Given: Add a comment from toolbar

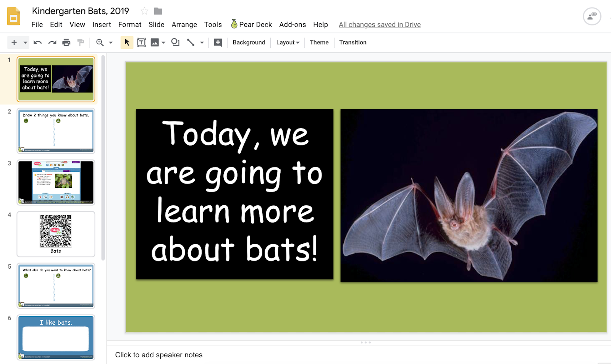Looking at the screenshot, I should [x=218, y=42].
